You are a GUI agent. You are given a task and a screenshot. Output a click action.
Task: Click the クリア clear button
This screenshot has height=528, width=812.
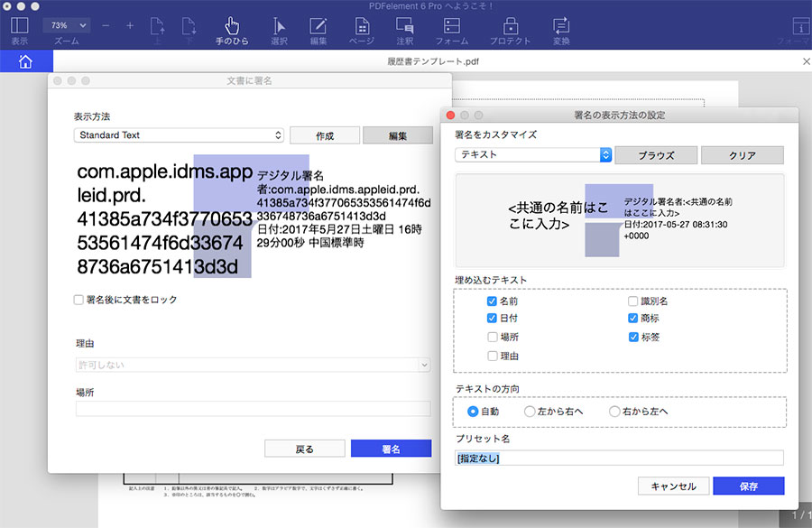(x=743, y=155)
